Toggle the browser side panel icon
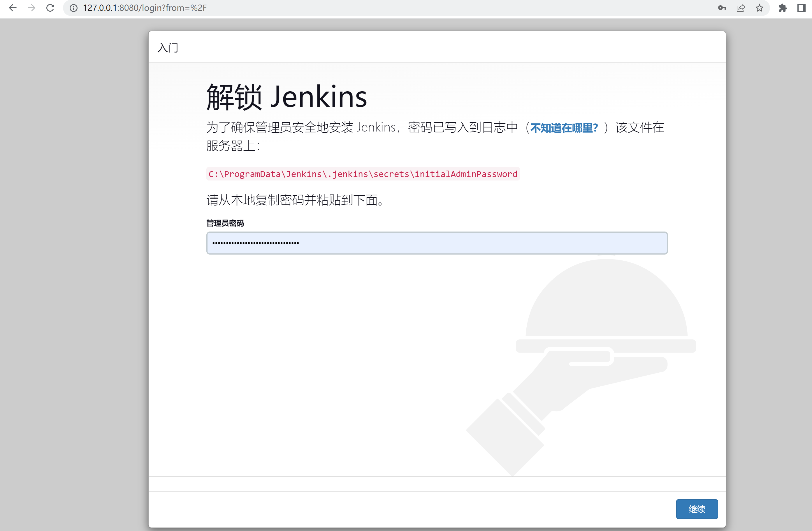This screenshot has width=812, height=531. point(801,8)
